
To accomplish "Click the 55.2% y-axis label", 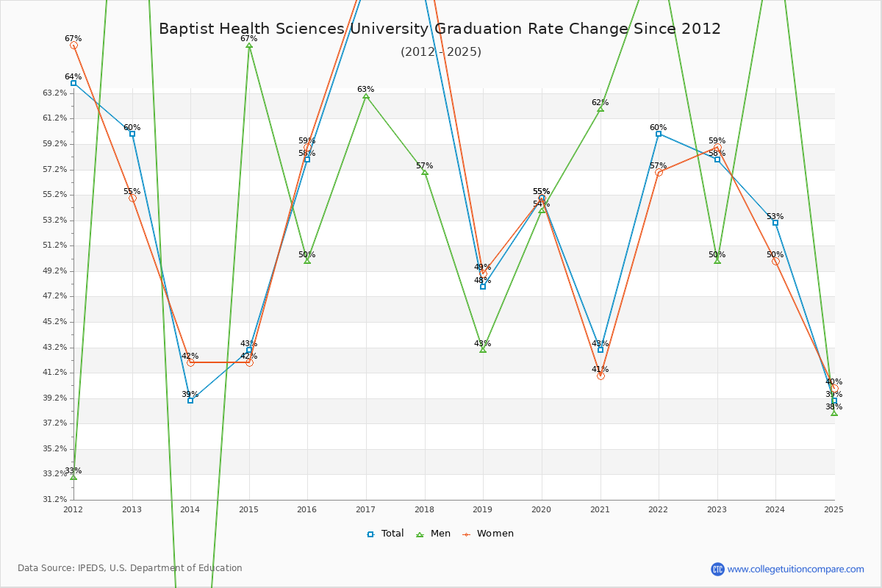I will tap(55, 195).
